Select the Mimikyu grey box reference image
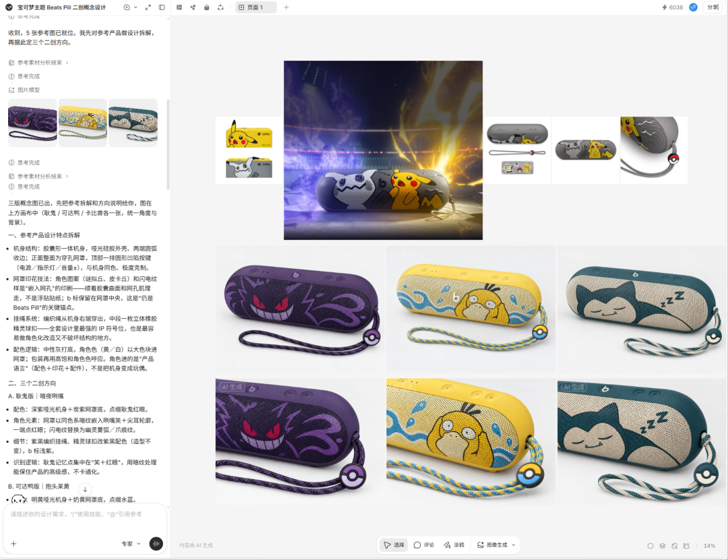 coord(249,167)
